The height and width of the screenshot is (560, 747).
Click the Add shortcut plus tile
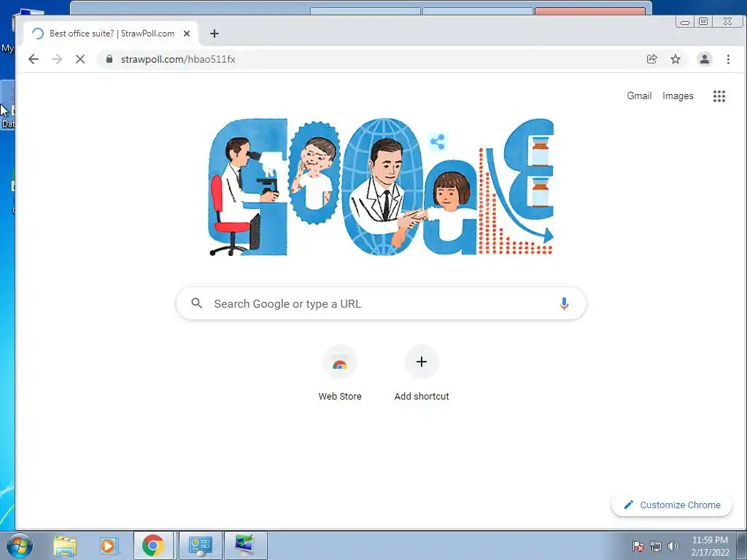point(422,374)
